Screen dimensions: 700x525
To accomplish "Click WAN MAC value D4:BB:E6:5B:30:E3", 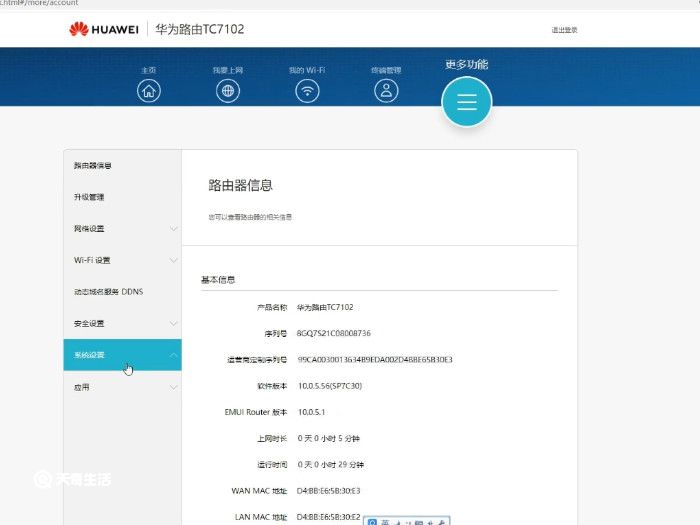I will coord(329,491).
